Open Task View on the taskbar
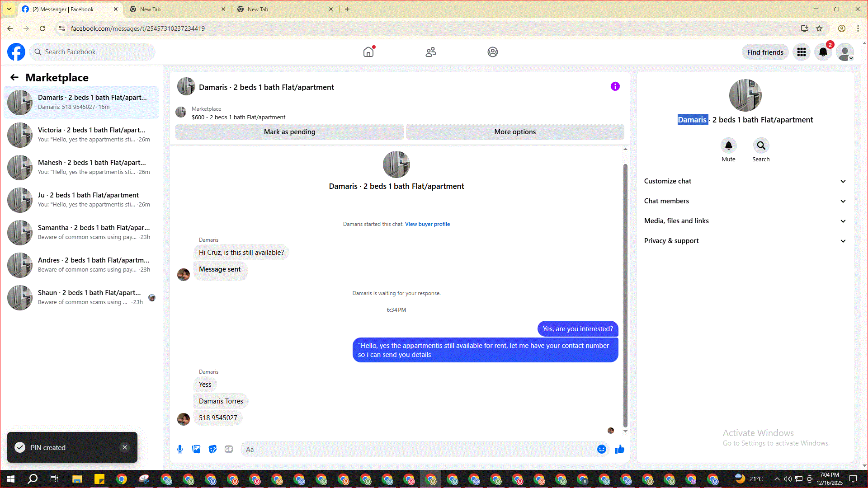 pyautogui.click(x=54, y=479)
